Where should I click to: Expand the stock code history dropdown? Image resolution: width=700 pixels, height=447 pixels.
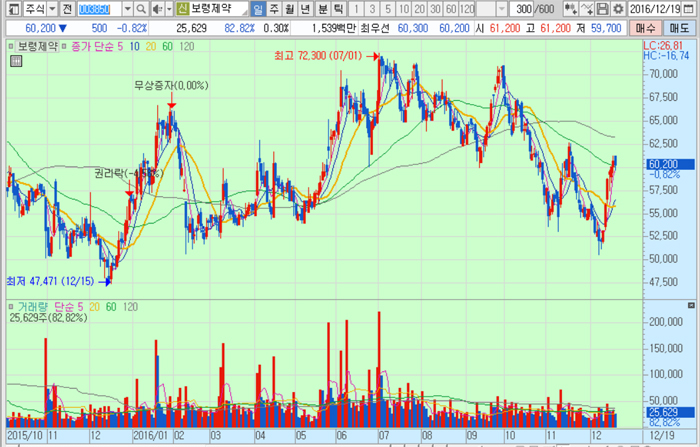tap(128, 8)
